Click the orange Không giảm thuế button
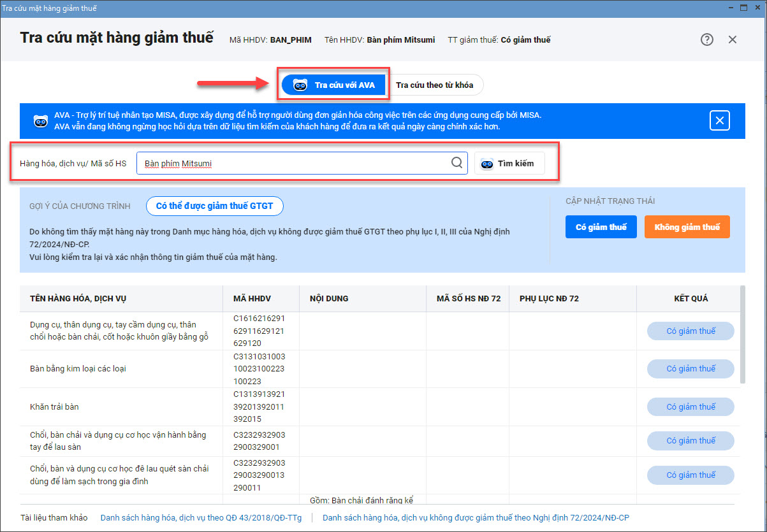Viewport: 767px width, 532px height. (x=687, y=227)
